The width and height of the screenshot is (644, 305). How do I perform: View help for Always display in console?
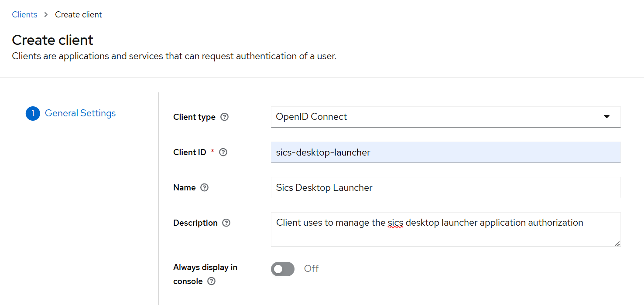[x=212, y=281]
